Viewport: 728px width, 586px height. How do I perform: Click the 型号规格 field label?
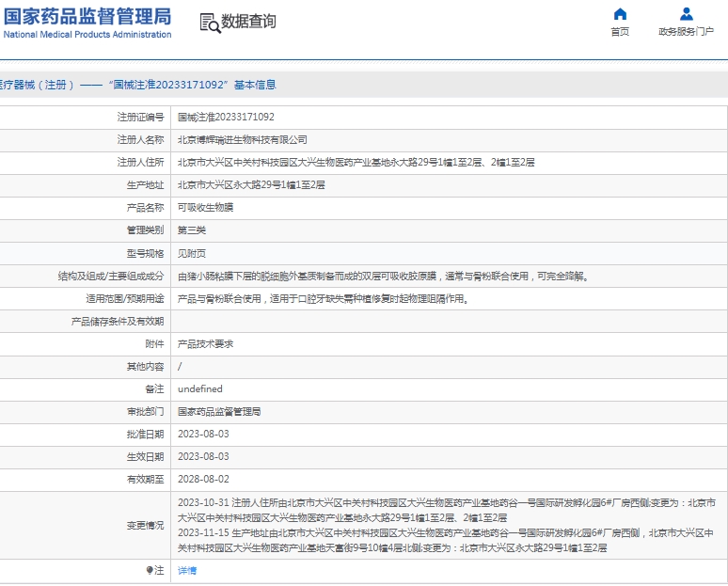(x=146, y=254)
